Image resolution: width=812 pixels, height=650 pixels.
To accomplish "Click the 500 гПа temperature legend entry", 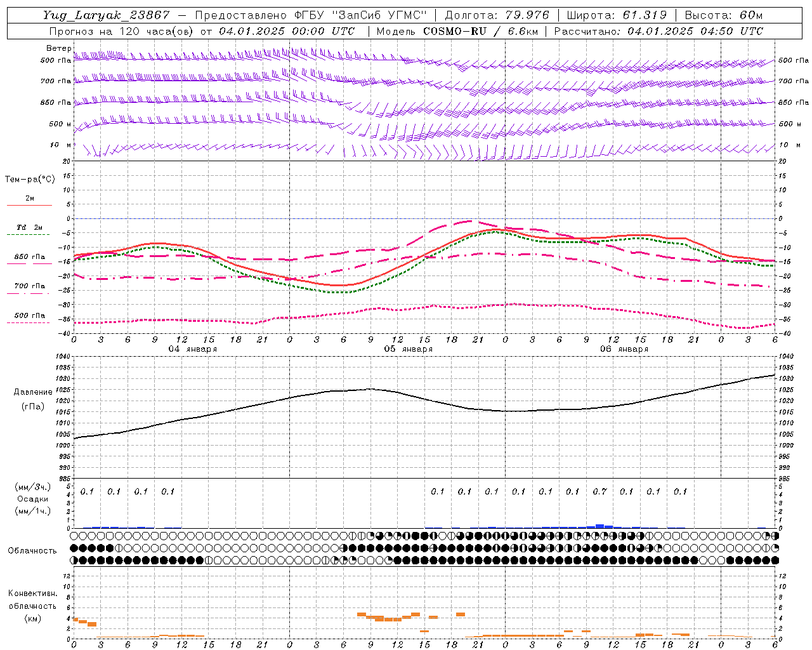I will (29, 315).
